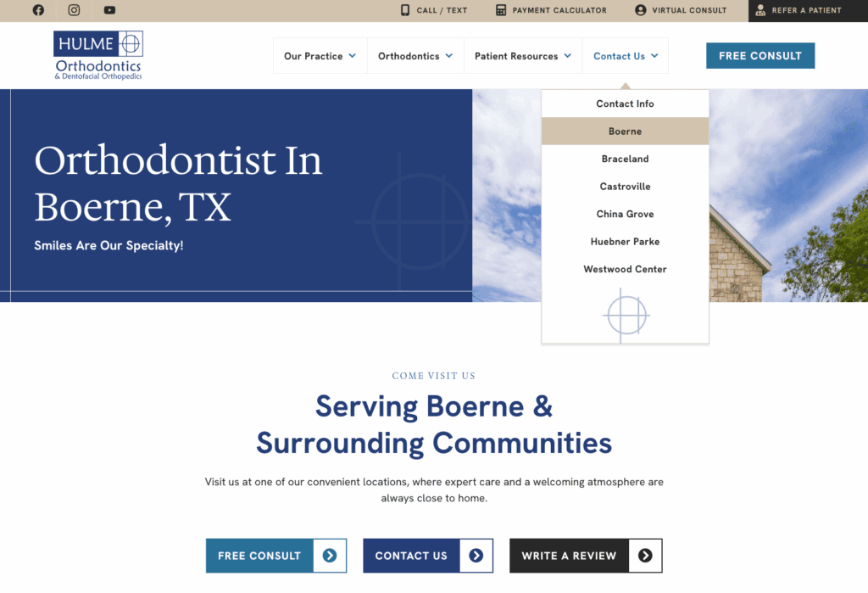The image size is (868, 593).
Task: Click the Write a Review button
Action: 586,556
